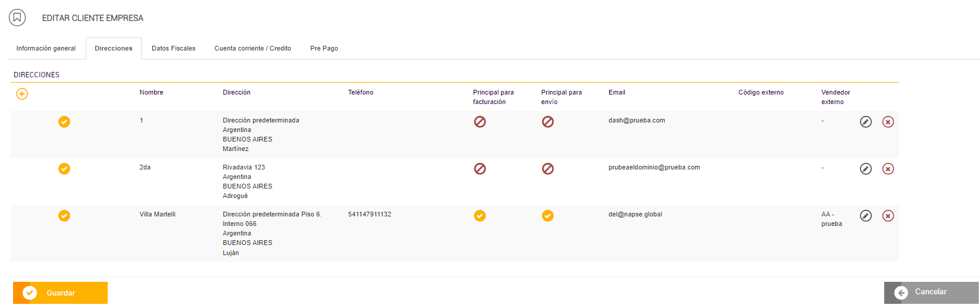
Task: Click email del@napse.global
Action: click(635, 214)
